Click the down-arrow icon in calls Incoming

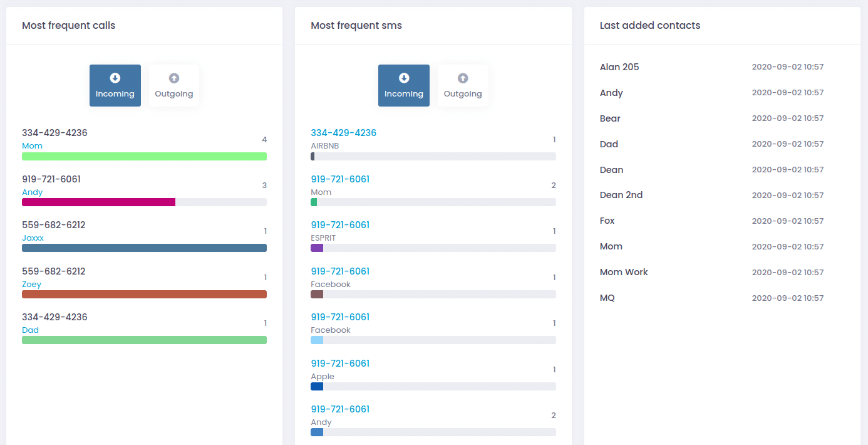click(x=115, y=78)
